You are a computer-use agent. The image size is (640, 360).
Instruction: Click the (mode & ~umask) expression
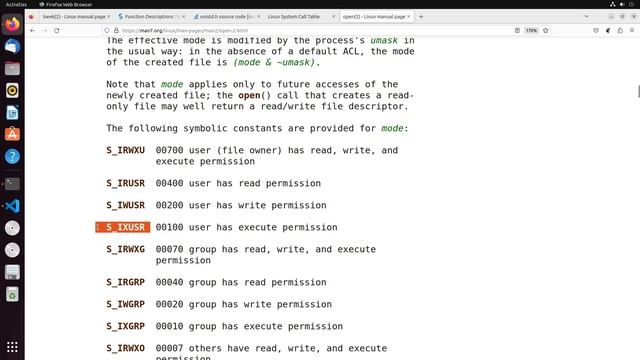[274, 62]
